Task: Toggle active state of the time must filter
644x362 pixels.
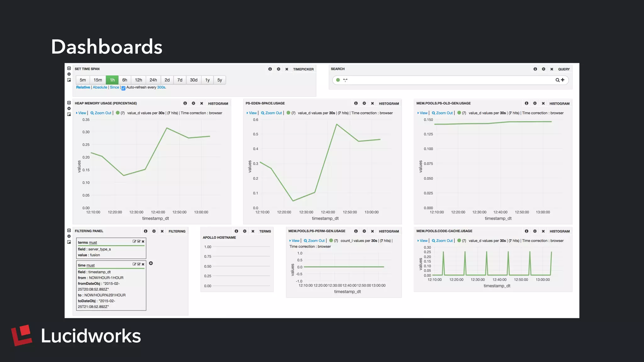Action: tap(139, 264)
